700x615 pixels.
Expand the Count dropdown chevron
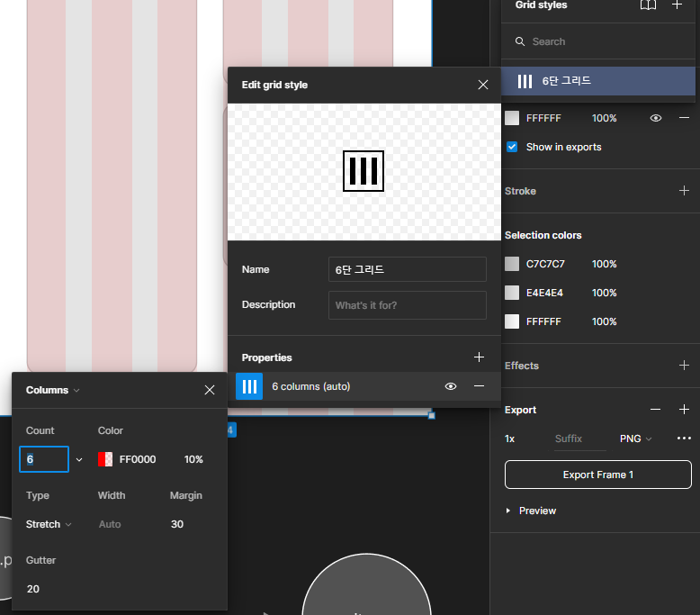(79, 459)
